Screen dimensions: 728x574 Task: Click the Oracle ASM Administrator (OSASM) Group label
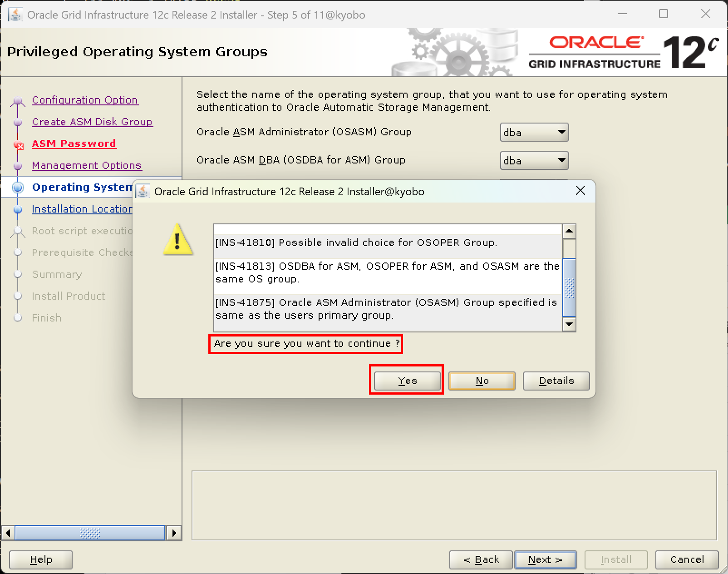coord(304,132)
